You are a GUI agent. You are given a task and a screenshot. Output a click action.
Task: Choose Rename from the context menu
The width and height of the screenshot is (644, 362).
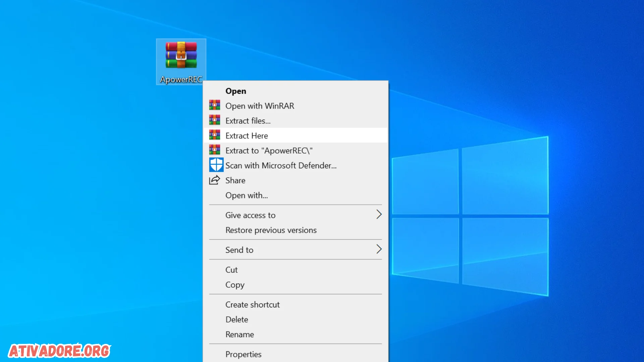(296, 334)
